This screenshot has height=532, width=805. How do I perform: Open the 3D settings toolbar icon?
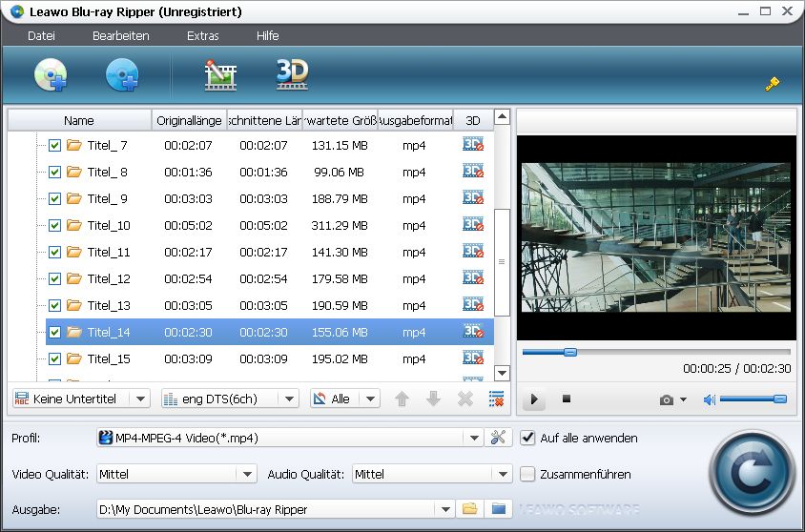[292, 73]
